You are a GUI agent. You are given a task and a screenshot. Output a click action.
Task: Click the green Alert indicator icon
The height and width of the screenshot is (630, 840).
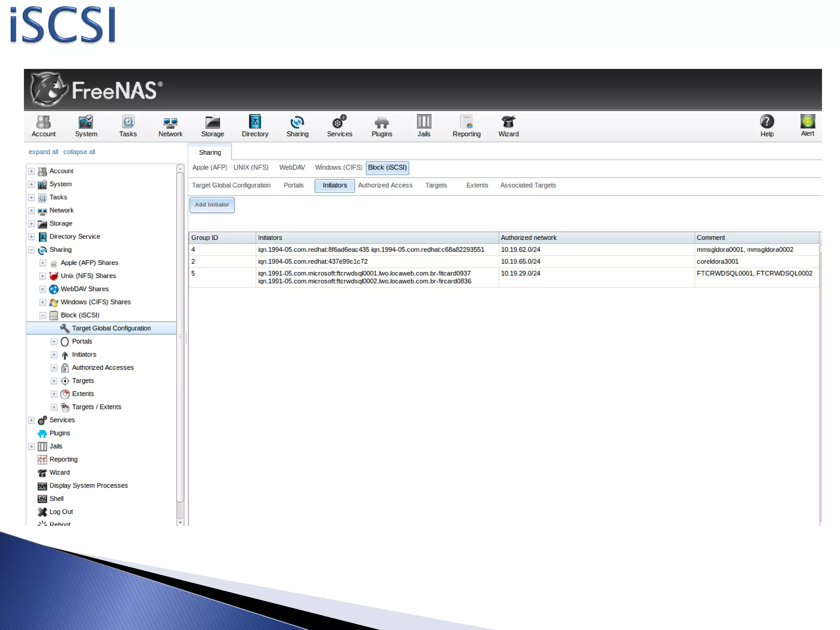(x=807, y=122)
